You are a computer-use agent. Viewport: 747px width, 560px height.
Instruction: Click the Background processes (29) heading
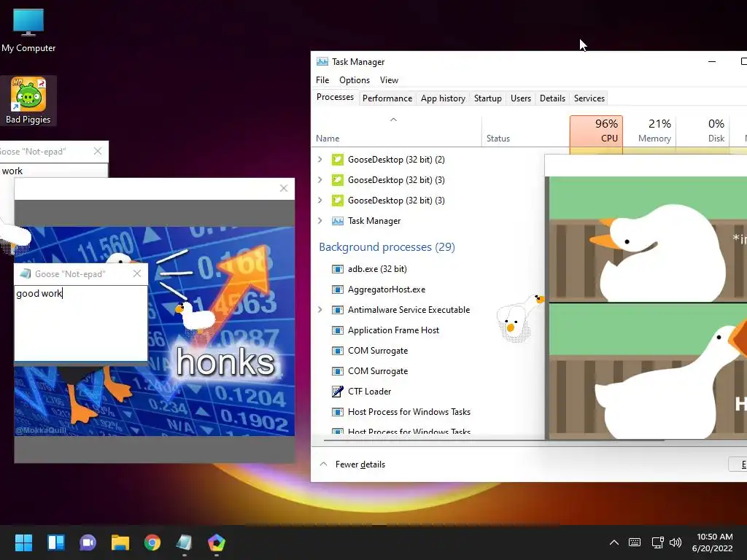[387, 247]
